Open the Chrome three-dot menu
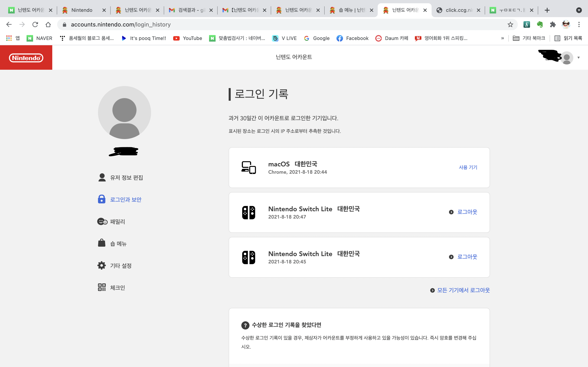Screen dimensions: 588x367 (579, 24)
